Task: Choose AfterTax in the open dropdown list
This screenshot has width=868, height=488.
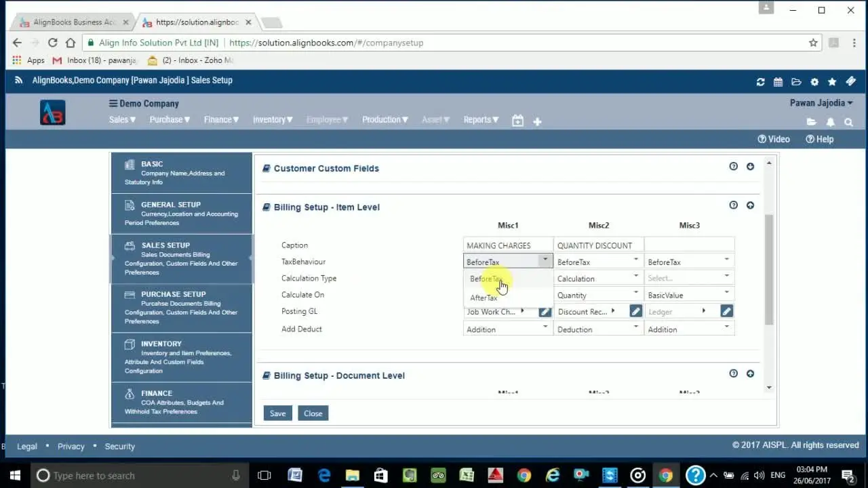Action: tap(508, 298)
